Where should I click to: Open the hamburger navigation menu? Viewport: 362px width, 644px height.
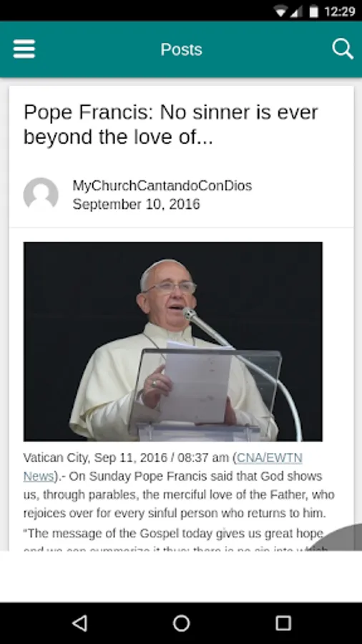[x=24, y=49]
